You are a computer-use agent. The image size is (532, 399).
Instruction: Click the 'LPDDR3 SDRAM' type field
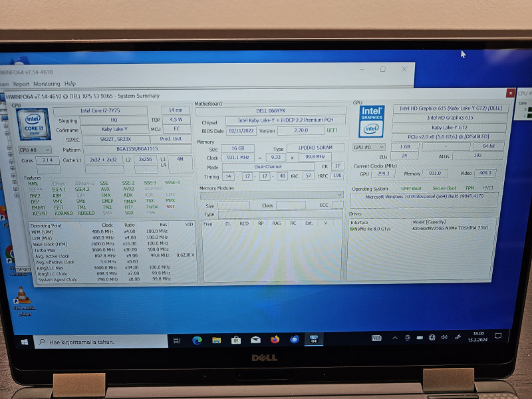(315, 148)
